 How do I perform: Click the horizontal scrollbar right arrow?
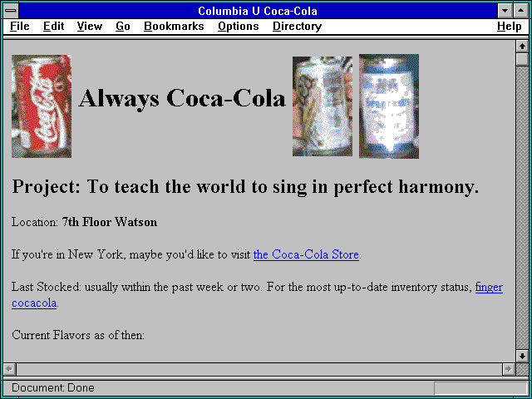[508, 369]
